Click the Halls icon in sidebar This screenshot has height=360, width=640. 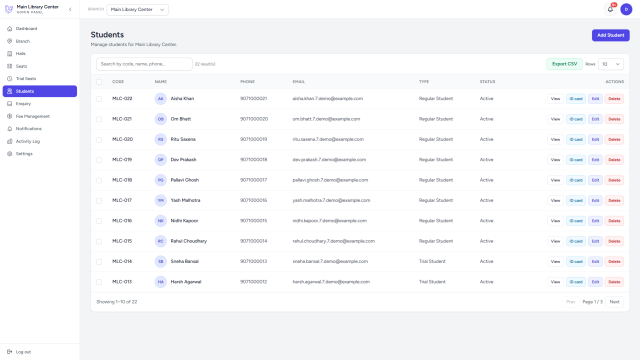[x=10, y=53]
